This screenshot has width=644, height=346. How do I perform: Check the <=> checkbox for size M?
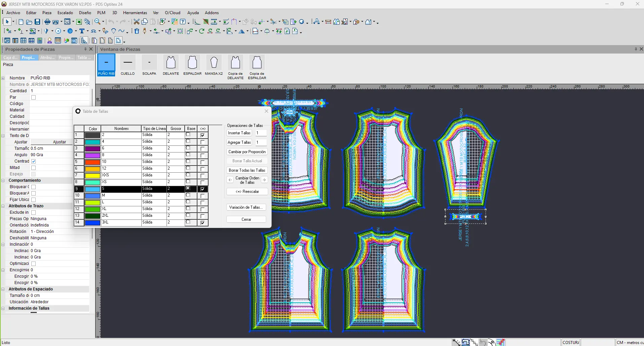[203, 196]
